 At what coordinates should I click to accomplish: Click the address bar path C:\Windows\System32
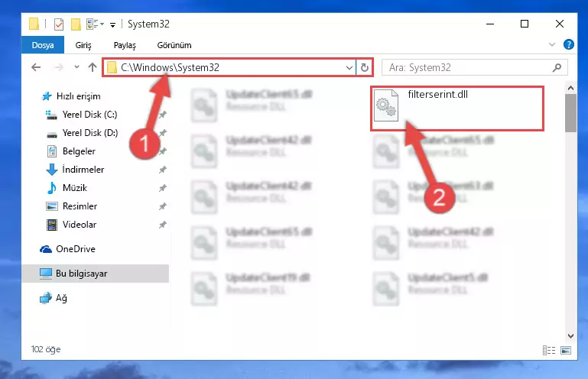170,67
